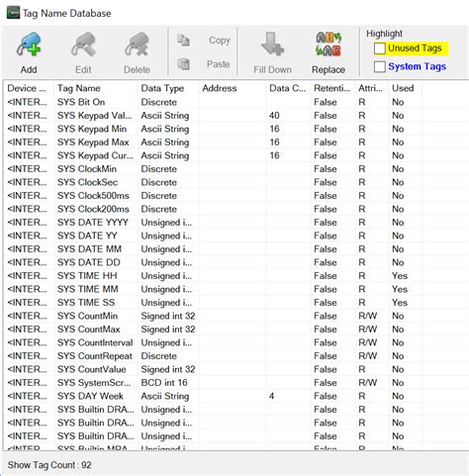
Task: Click the Paste label in toolbar
Action: point(218,63)
